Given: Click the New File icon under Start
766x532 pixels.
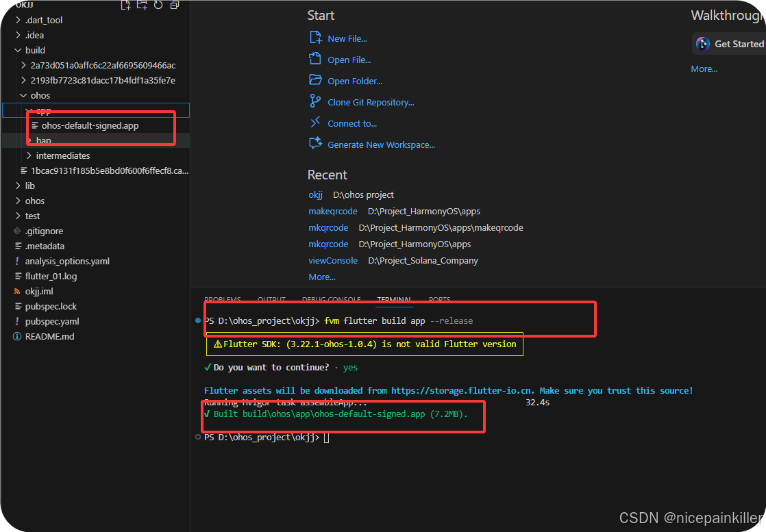Looking at the screenshot, I should coord(316,38).
